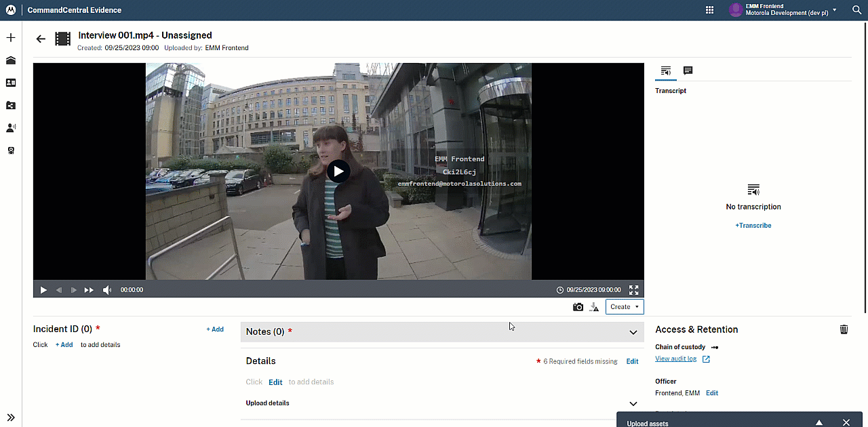Expand the Notes section

click(x=633, y=332)
